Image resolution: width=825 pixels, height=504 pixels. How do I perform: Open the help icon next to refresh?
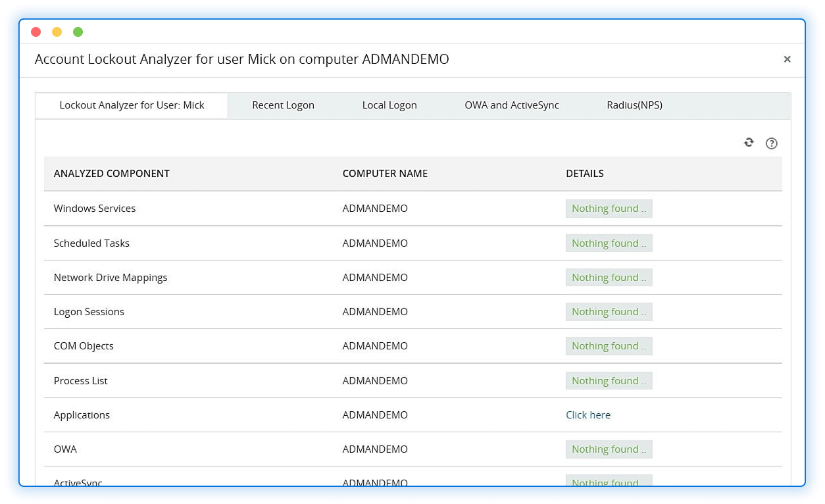[771, 143]
